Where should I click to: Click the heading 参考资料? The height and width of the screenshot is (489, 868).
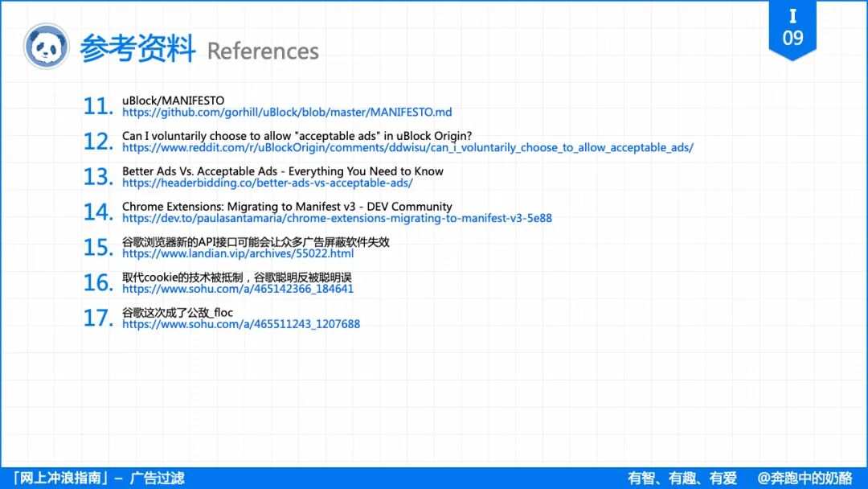point(137,48)
